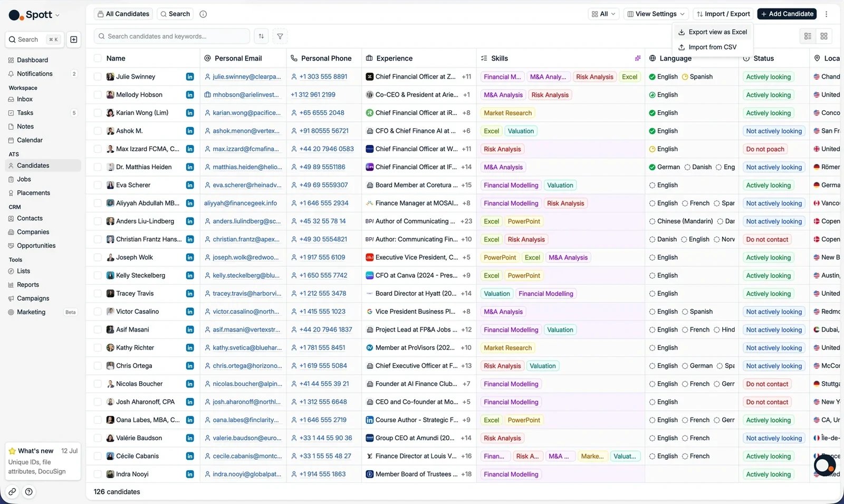
Task: Select Eva Scherer's row checkbox
Action: click(98, 186)
